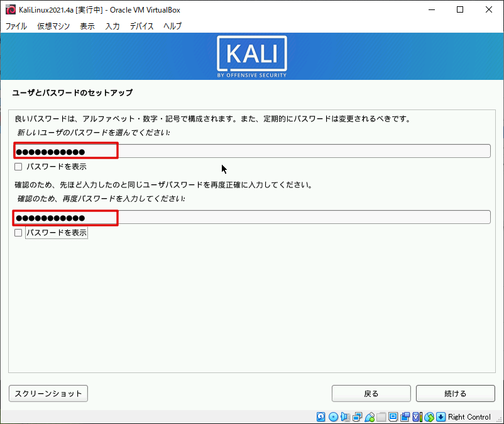Toggle パスワードを表示 checkbox under confirmation password
The width and height of the screenshot is (504, 424).
(x=18, y=233)
